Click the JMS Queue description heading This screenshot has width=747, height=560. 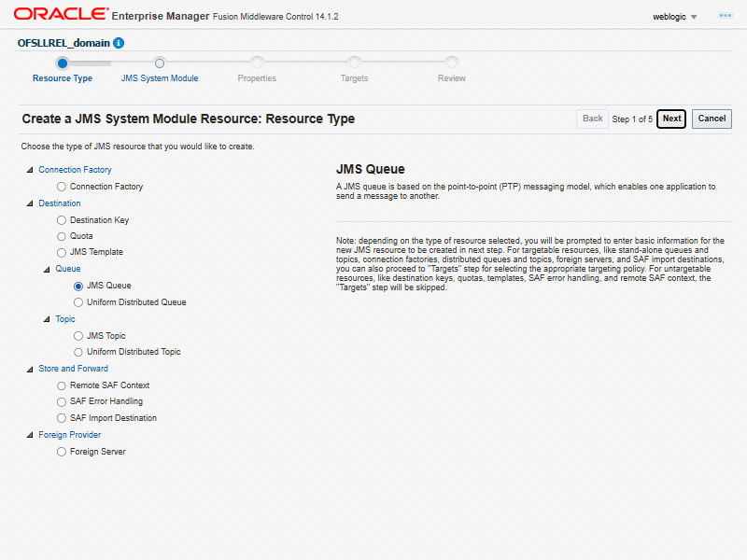pos(370,169)
